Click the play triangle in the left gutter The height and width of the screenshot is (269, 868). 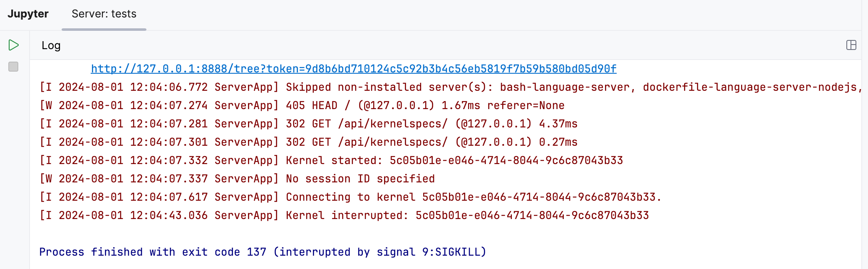tap(13, 45)
